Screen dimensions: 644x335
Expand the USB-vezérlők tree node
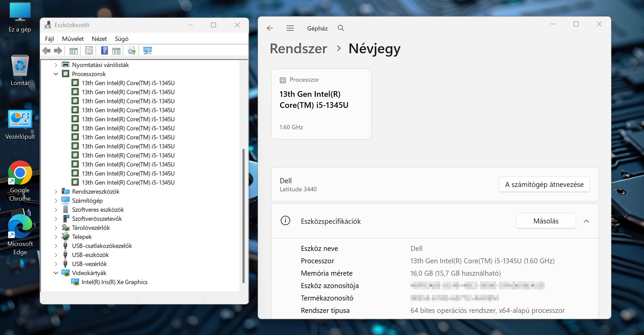coord(56,264)
